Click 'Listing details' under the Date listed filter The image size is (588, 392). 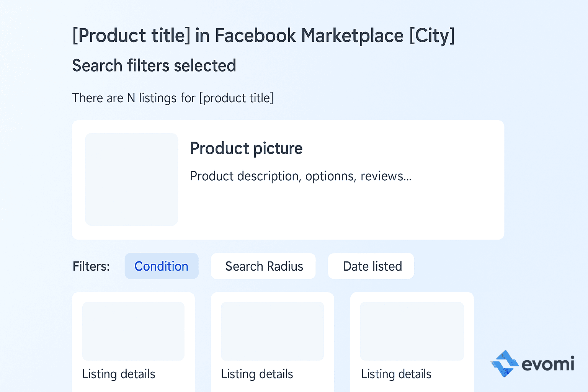[x=396, y=374]
